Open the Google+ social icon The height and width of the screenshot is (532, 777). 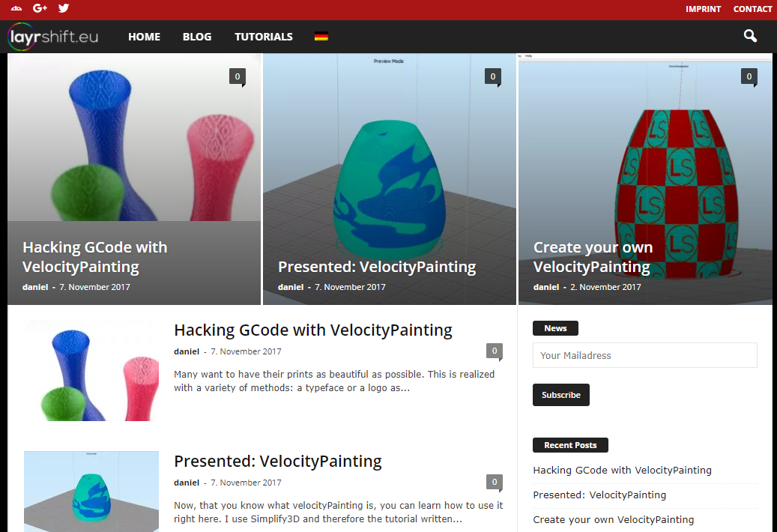click(40, 8)
